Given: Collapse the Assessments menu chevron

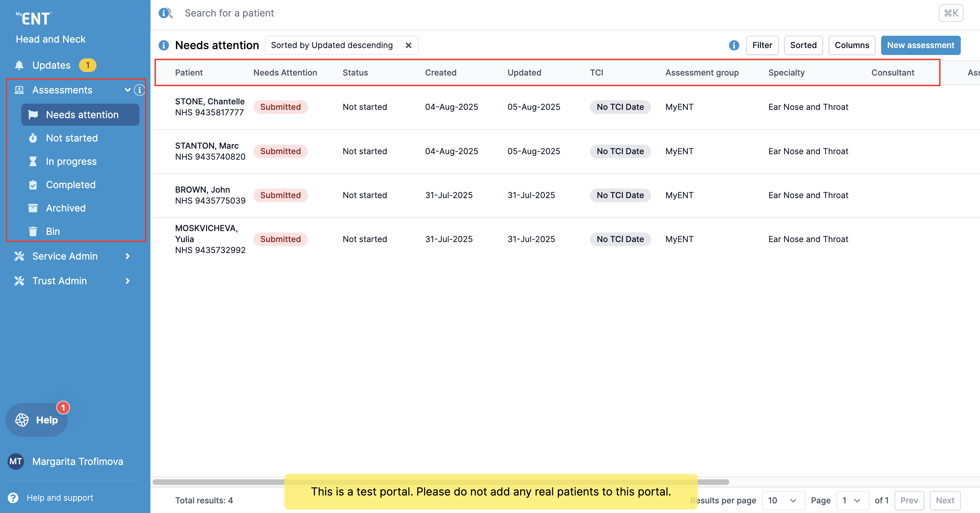Looking at the screenshot, I should coord(127,90).
